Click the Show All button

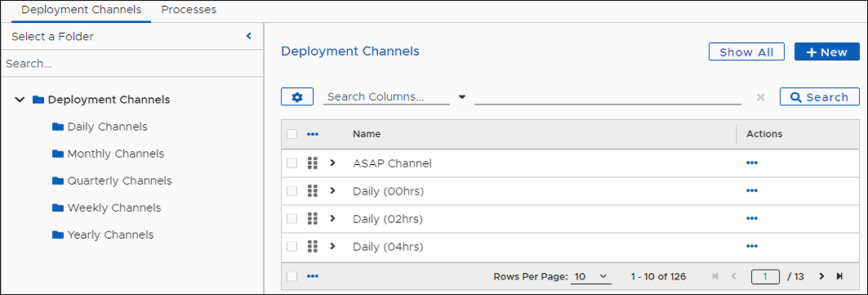point(747,52)
